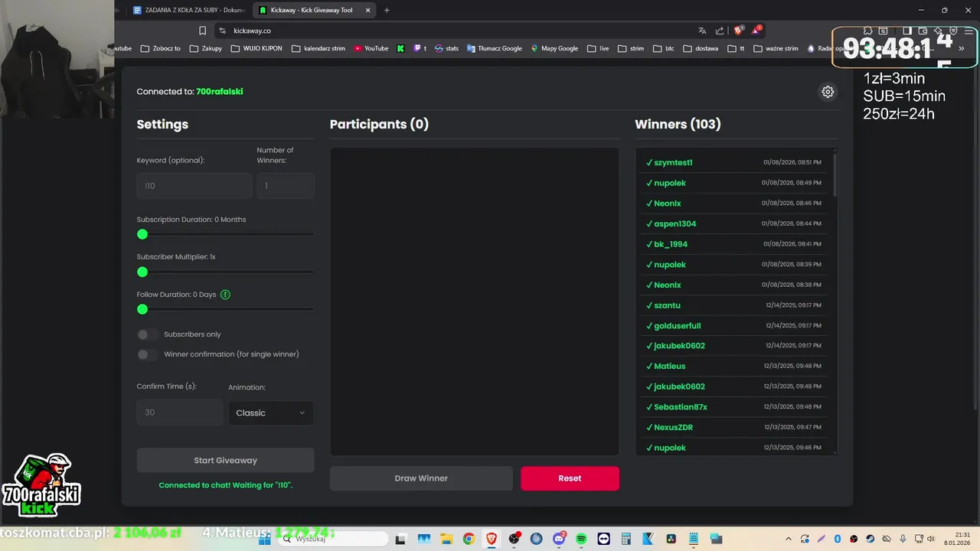Viewport: 980px width, 551px height.
Task: Select the Kickaway - Kick Giveaway Tool tab
Action: point(315,10)
